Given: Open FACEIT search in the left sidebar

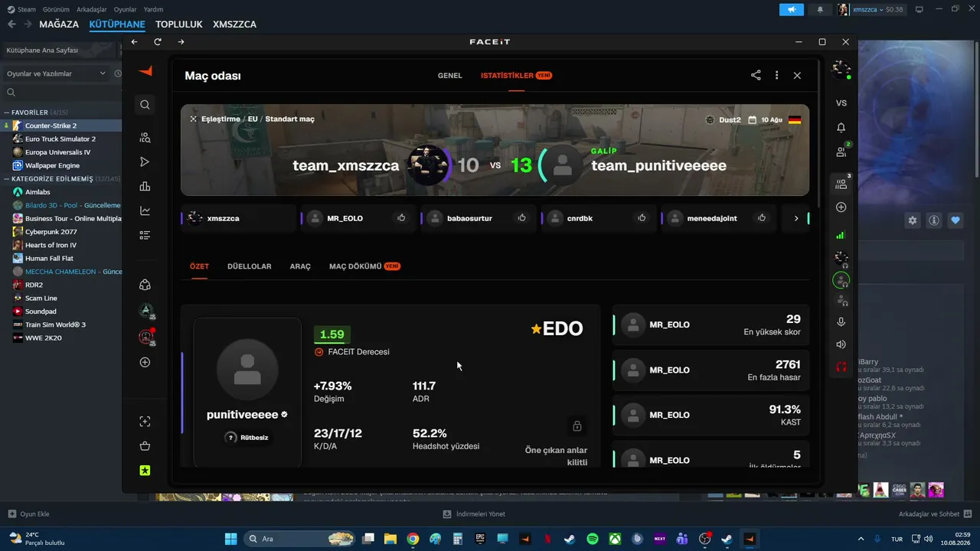Looking at the screenshot, I should click(x=145, y=105).
